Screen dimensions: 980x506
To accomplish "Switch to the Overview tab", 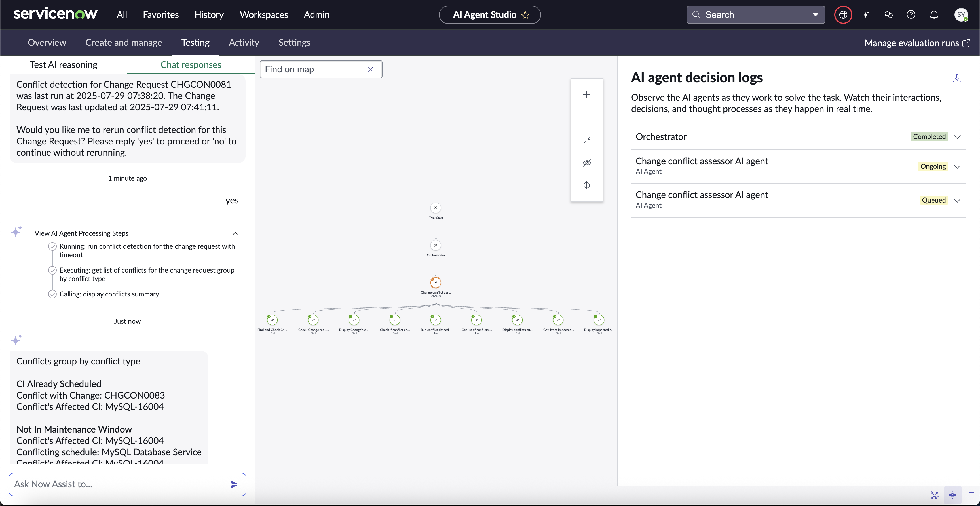I will (x=47, y=42).
